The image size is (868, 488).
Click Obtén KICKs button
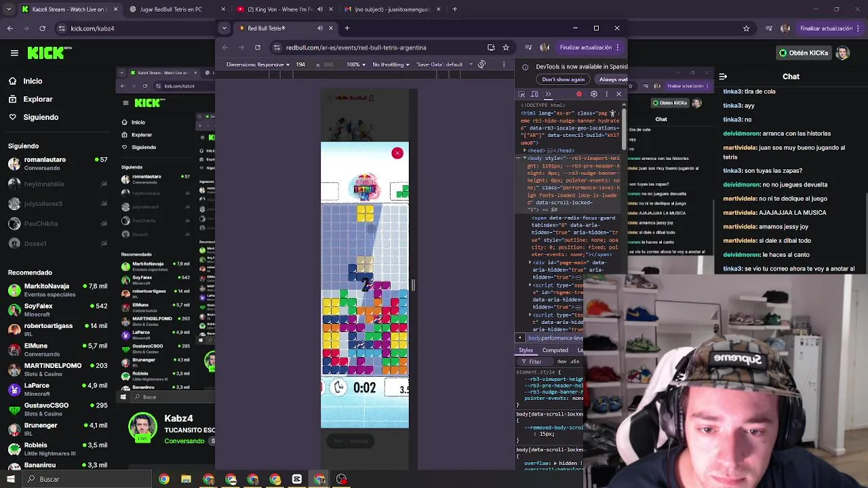[803, 53]
